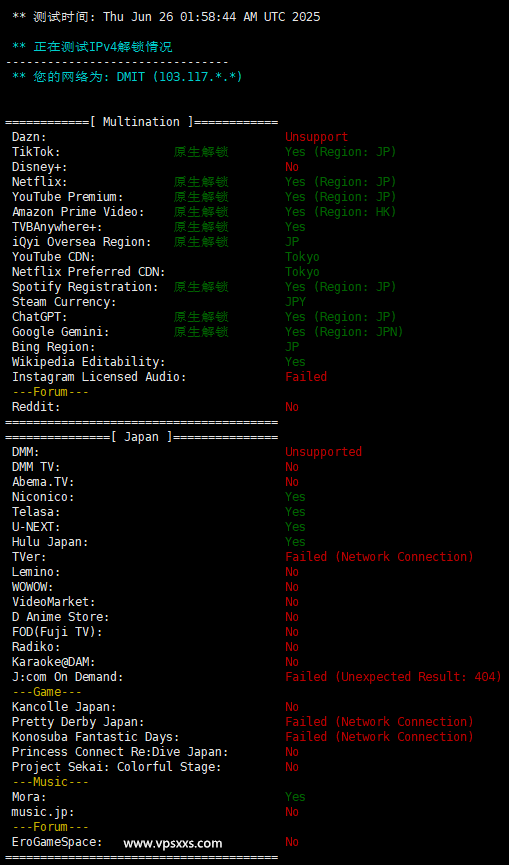Select the TVer Failed Network Connection text
509x865 pixels.
pos(379,557)
